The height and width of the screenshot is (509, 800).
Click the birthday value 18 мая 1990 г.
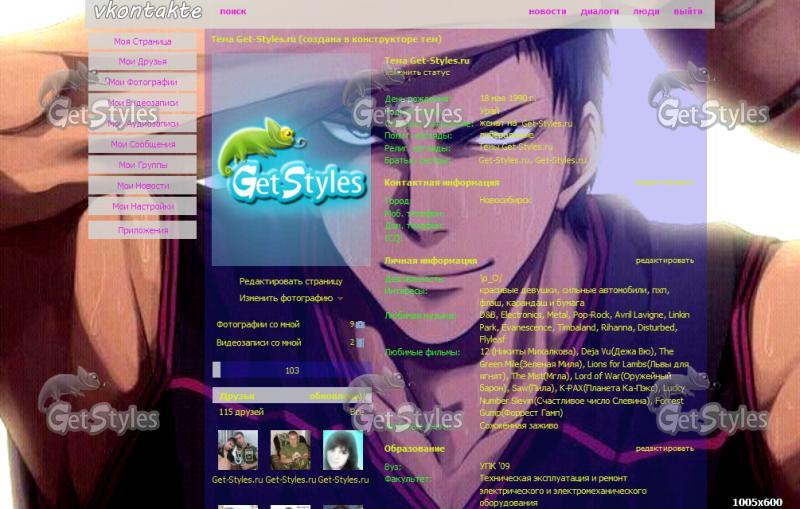click(x=507, y=98)
